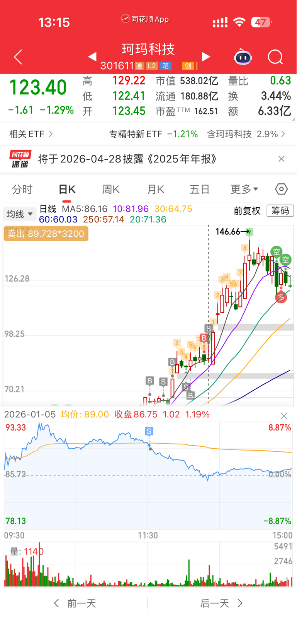Tap the current price 123.40
Screen dimensions: 297x644
[38, 87]
